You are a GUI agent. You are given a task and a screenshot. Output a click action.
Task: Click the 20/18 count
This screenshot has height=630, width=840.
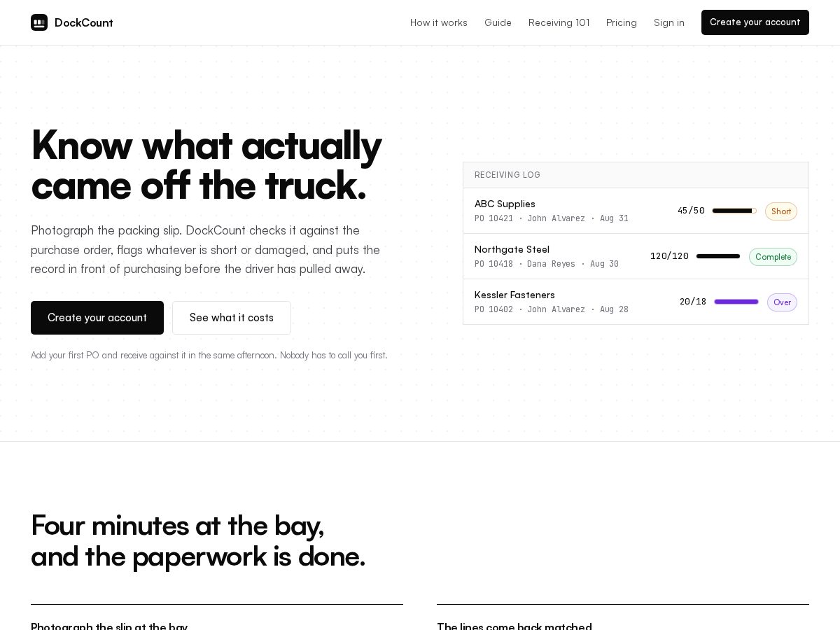pos(693,302)
